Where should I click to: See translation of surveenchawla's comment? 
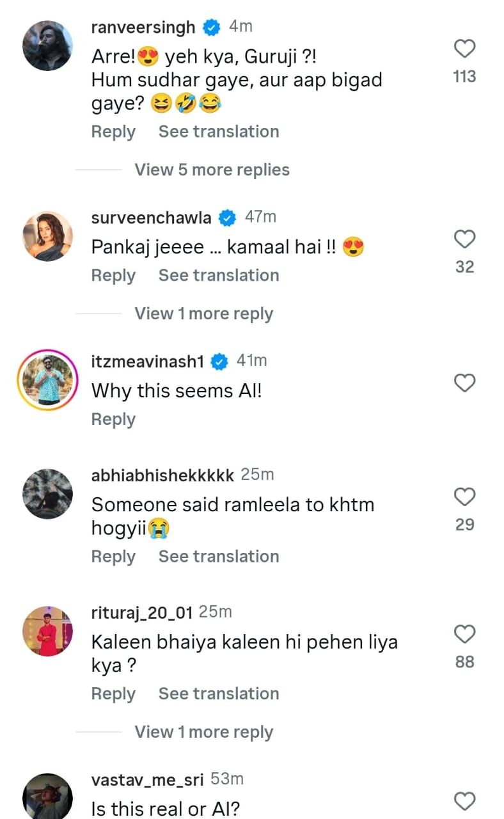coord(219,276)
